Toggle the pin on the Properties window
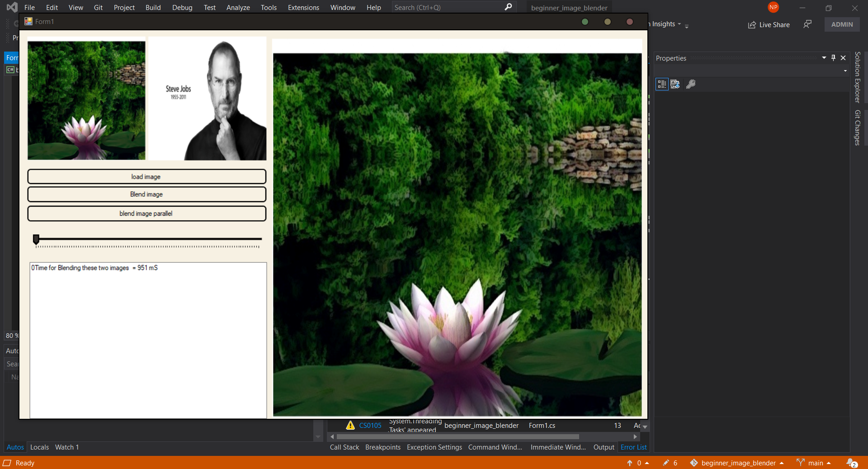The image size is (868, 469). (x=833, y=58)
